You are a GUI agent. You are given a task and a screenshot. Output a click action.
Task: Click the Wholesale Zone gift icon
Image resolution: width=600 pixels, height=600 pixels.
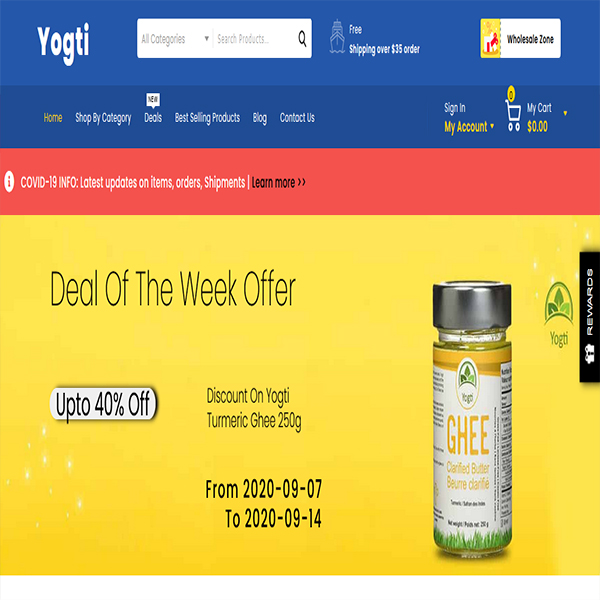click(x=490, y=38)
